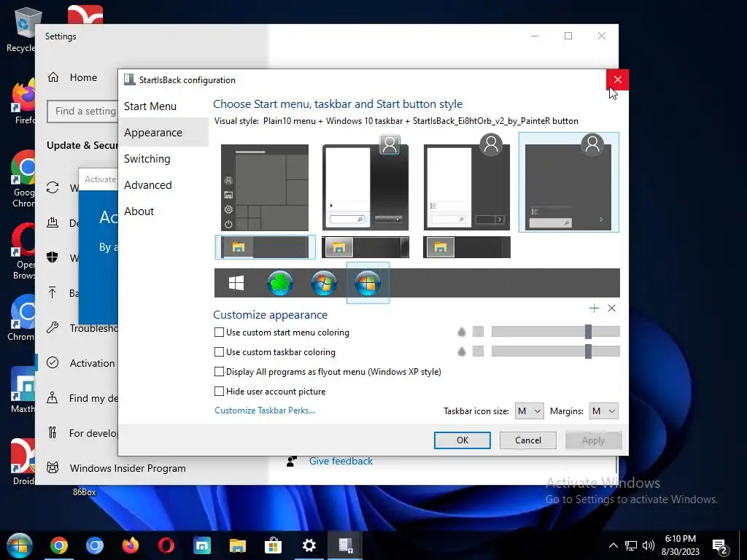Open the Margins dropdown

pyautogui.click(x=603, y=411)
